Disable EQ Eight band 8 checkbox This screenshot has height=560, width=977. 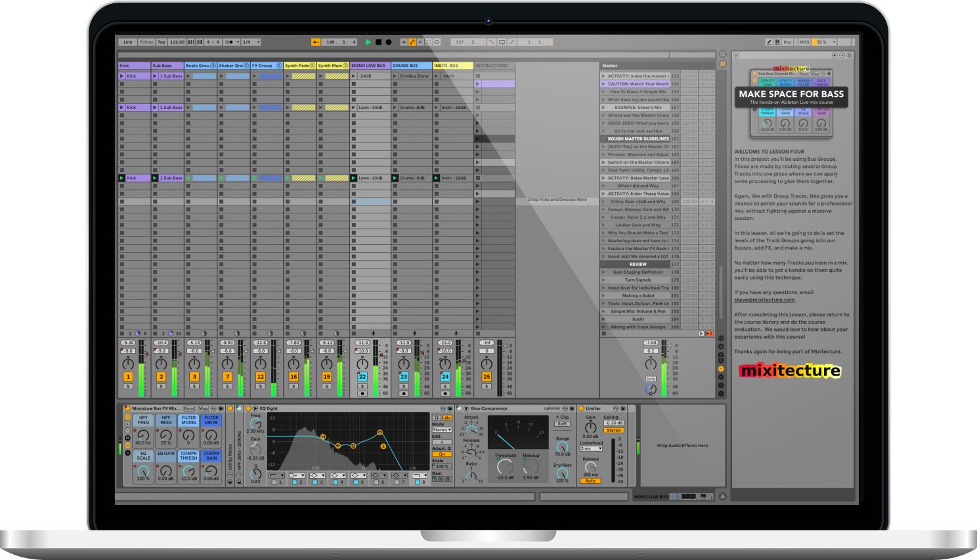pos(417,482)
